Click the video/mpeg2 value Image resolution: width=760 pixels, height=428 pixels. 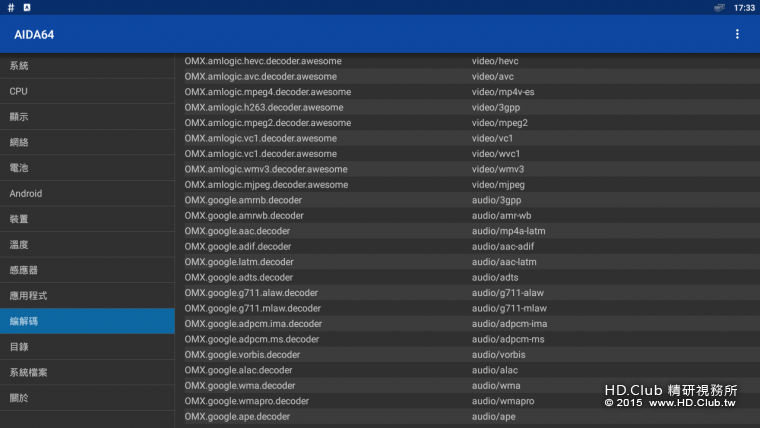pos(500,123)
